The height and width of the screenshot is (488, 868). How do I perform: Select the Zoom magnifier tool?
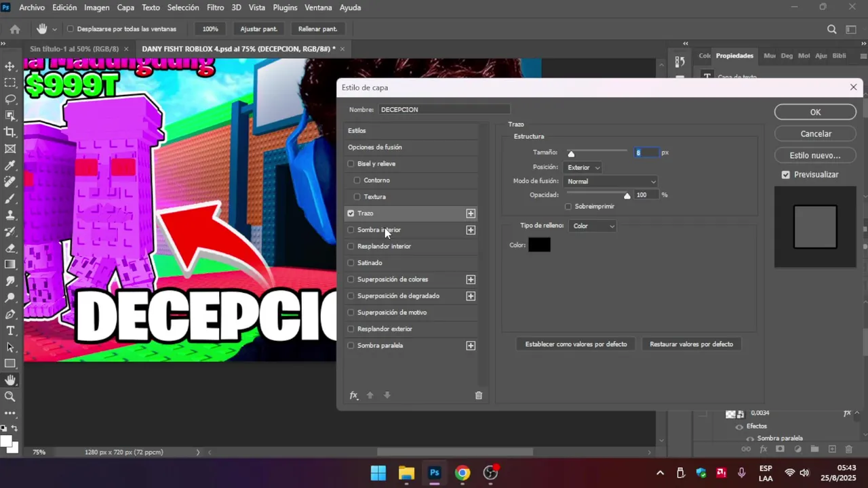[x=10, y=397]
